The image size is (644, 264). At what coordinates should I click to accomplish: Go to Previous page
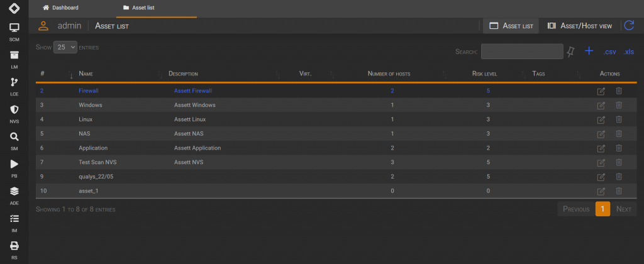(x=576, y=209)
